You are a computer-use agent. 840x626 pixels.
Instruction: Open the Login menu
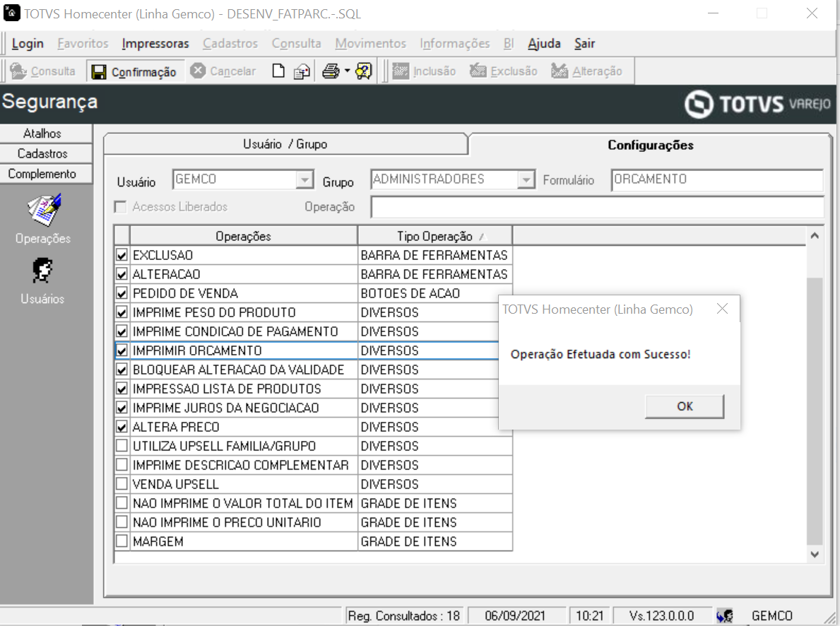point(28,43)
